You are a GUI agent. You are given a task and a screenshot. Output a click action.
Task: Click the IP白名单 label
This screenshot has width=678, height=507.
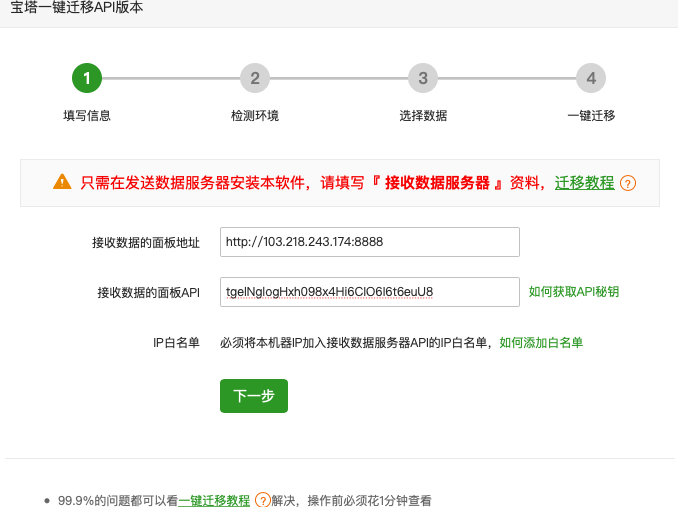176,343
